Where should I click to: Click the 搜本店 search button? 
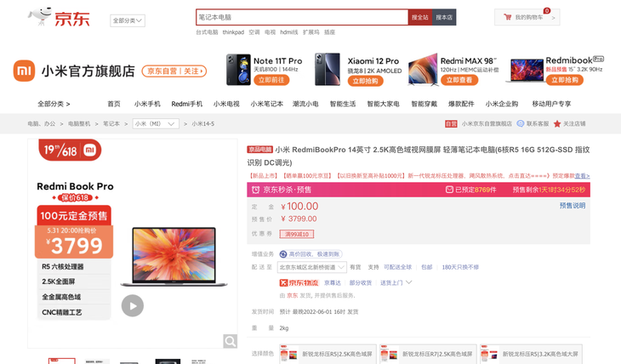pos(444,17)
